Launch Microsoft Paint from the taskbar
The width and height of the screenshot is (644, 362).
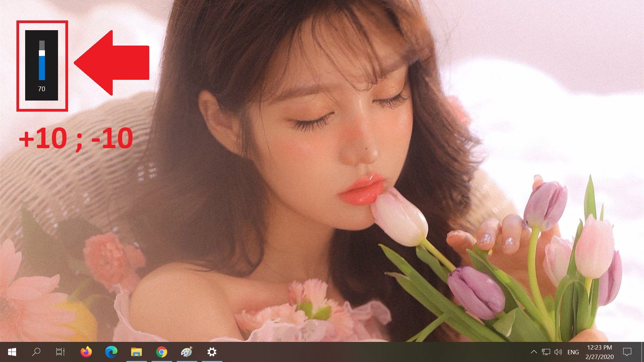pyautogui.click(x=186, y=352)
